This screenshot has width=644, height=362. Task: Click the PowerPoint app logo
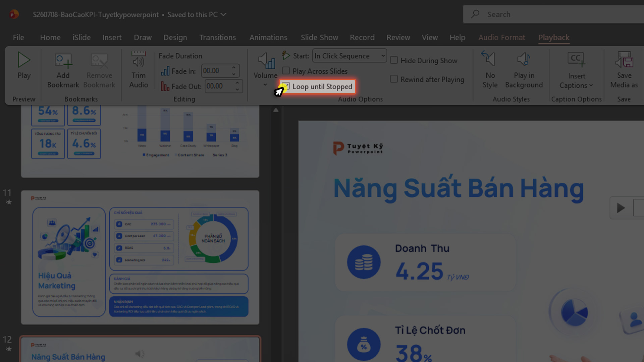click(14, 14)
